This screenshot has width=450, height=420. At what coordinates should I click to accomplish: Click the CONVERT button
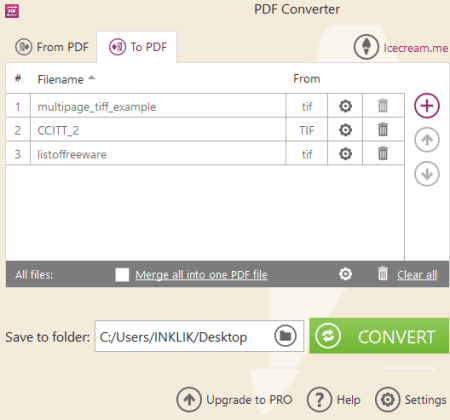point(379,336)
